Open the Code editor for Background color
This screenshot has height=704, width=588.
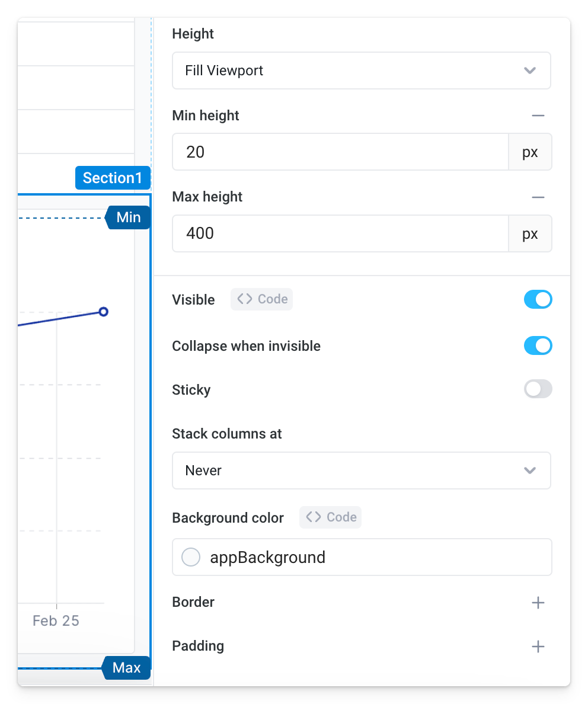330,517
